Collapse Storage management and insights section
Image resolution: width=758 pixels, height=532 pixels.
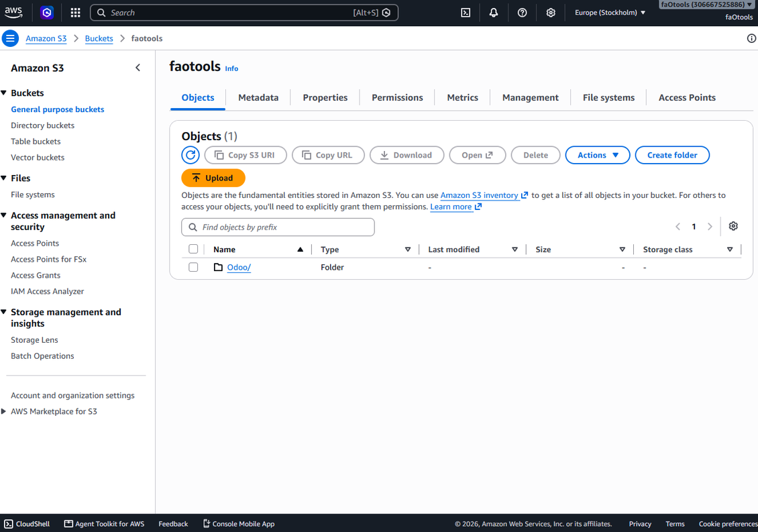(x=4, y=312)
